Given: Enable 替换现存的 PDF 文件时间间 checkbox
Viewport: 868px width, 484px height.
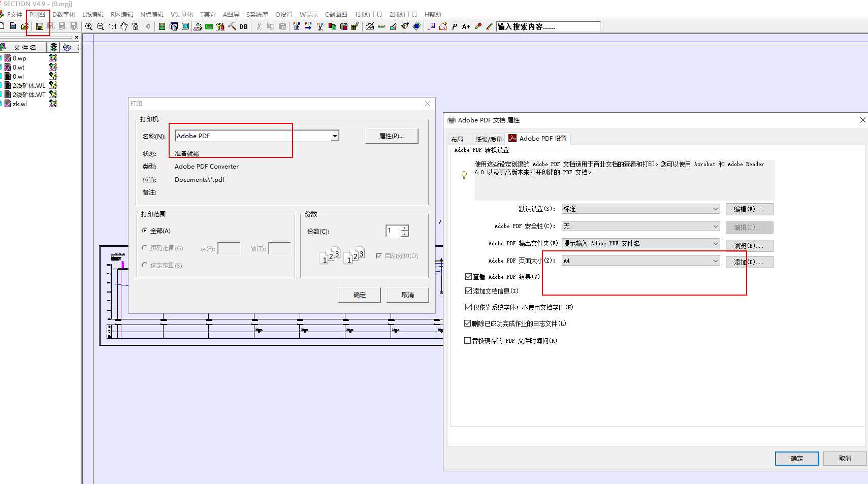Looking at the screenshot, I should coord(468,341).
